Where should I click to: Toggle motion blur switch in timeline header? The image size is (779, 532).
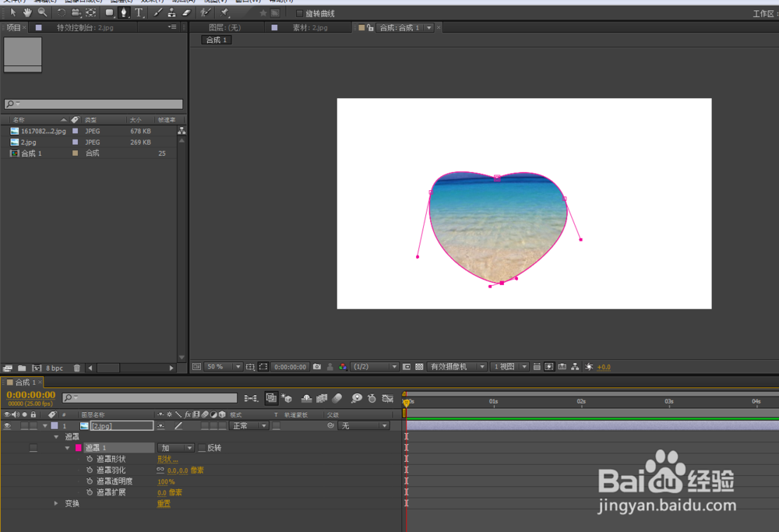[x=337, y=398]
